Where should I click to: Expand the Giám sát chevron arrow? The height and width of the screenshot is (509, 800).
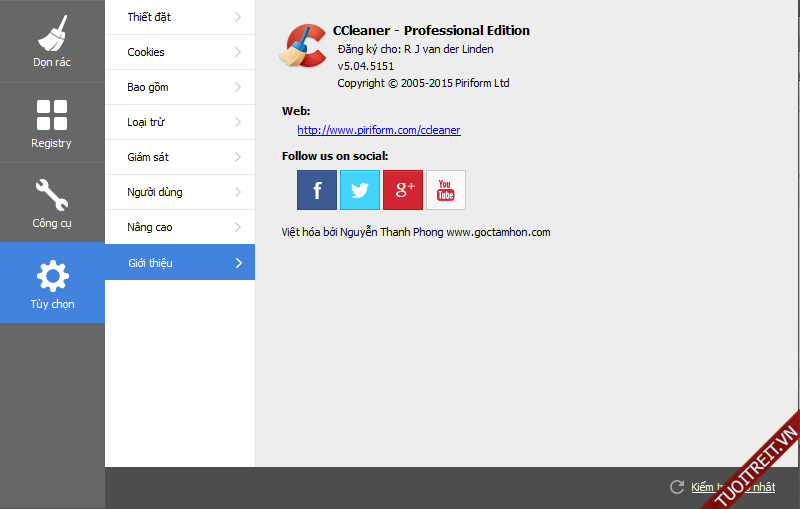tap(238, 157)
